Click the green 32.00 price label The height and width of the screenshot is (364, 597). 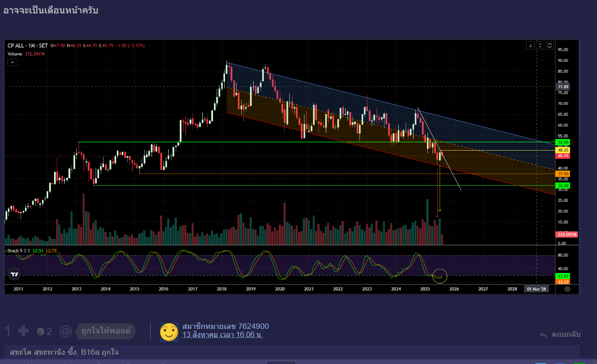point(563,186)
